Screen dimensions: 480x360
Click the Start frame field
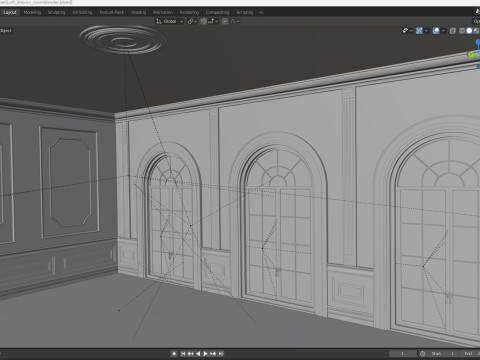pos(443,353)
